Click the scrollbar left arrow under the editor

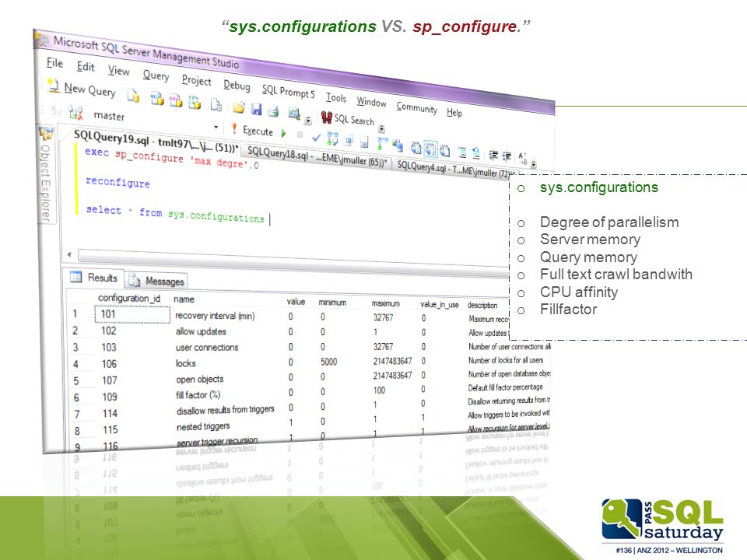click(x=69, y=255)
